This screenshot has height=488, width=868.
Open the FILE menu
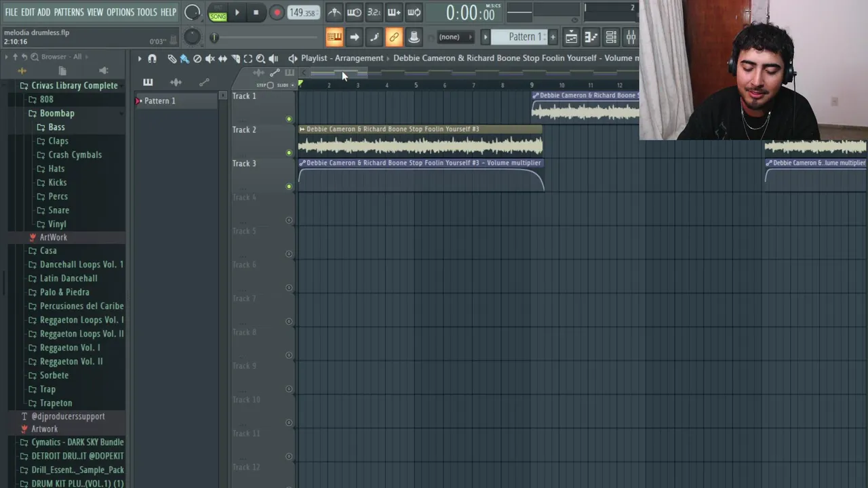tap(12, 12)
